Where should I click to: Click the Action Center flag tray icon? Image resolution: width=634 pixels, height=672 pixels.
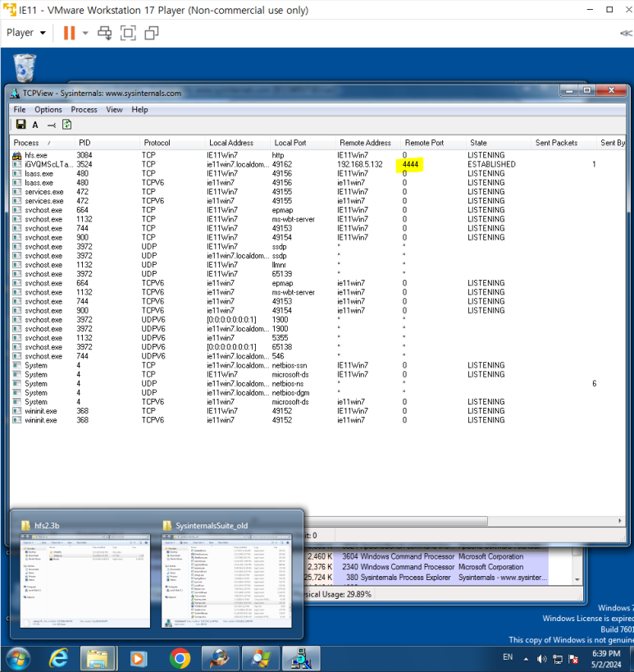click(x=573, y=659)
